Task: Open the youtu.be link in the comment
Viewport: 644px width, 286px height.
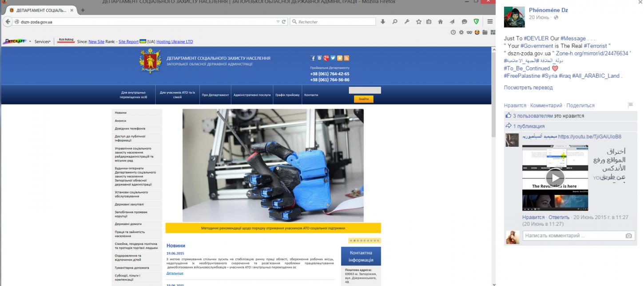Action: coord(589,137)
